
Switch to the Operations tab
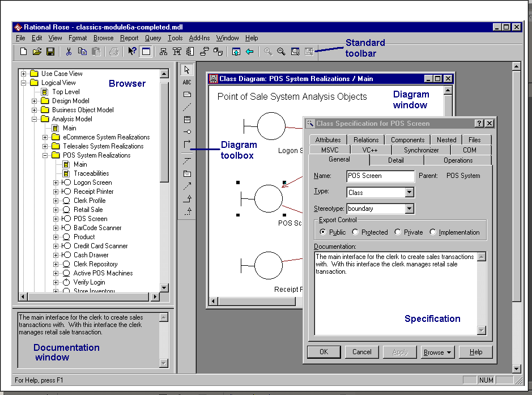[458, 160]
